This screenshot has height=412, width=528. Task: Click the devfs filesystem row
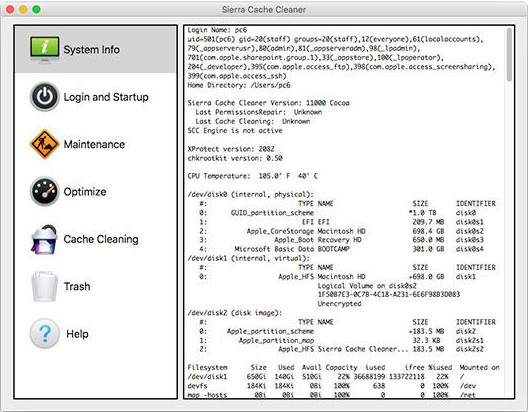coord(332,386)
